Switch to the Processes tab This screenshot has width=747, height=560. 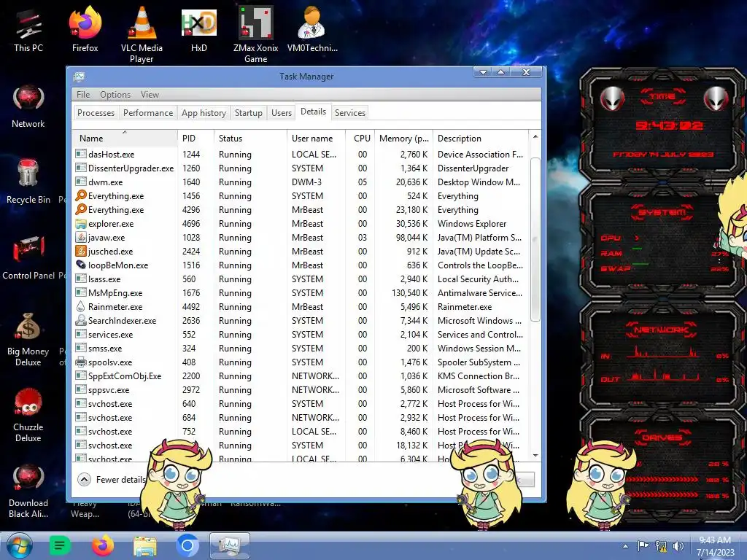pos(96,113)
